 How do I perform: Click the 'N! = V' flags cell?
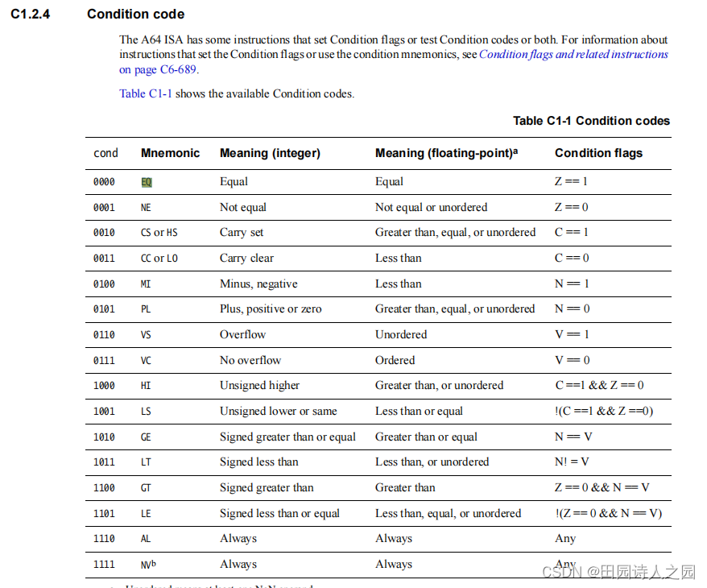tap(572, 462)
